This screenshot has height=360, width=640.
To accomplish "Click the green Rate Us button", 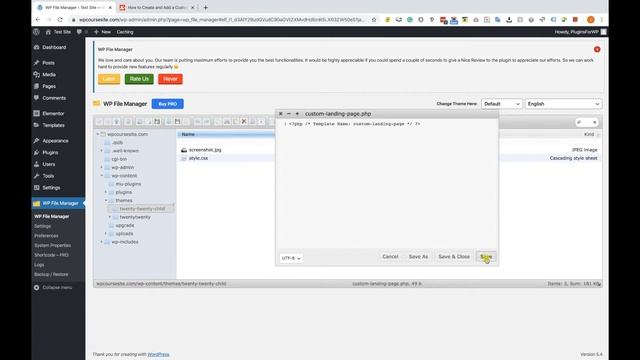I will tap(139, 79).
